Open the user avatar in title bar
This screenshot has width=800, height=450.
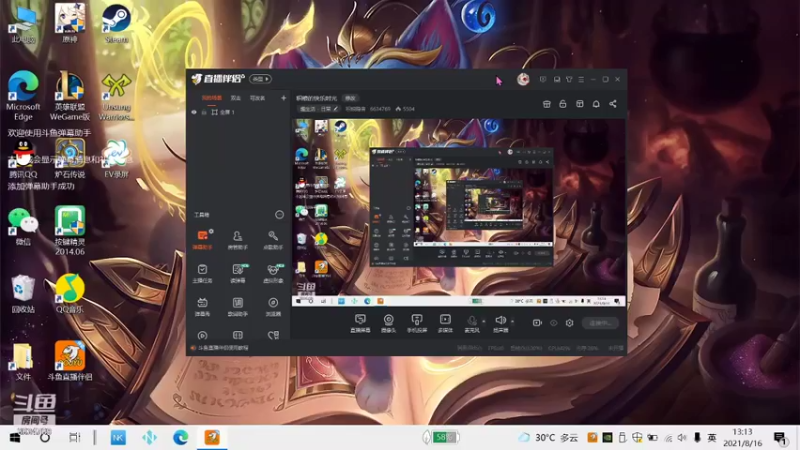(523, 79)
